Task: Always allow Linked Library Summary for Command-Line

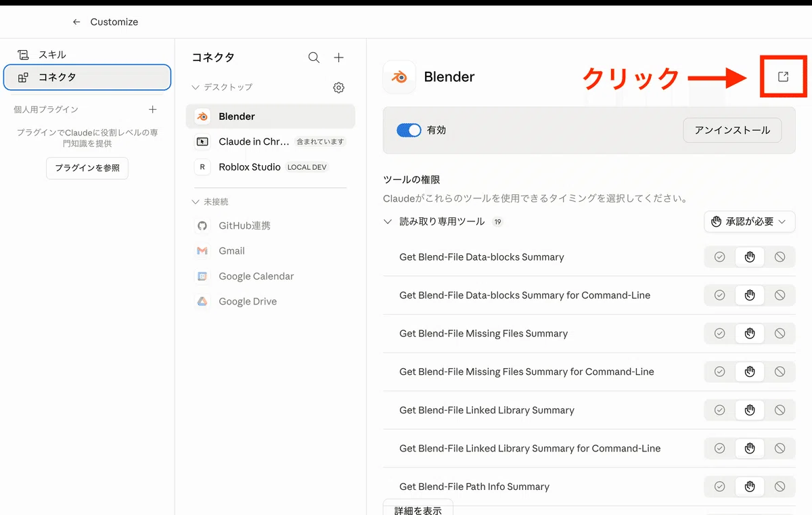Action: pos(719,448)
